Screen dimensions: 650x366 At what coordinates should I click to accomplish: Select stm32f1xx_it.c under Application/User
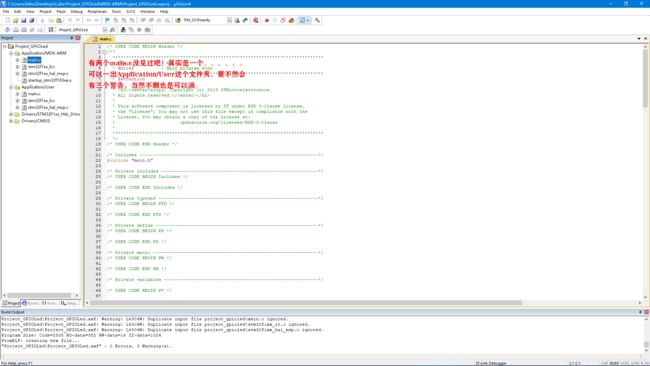tap(41, 101)
